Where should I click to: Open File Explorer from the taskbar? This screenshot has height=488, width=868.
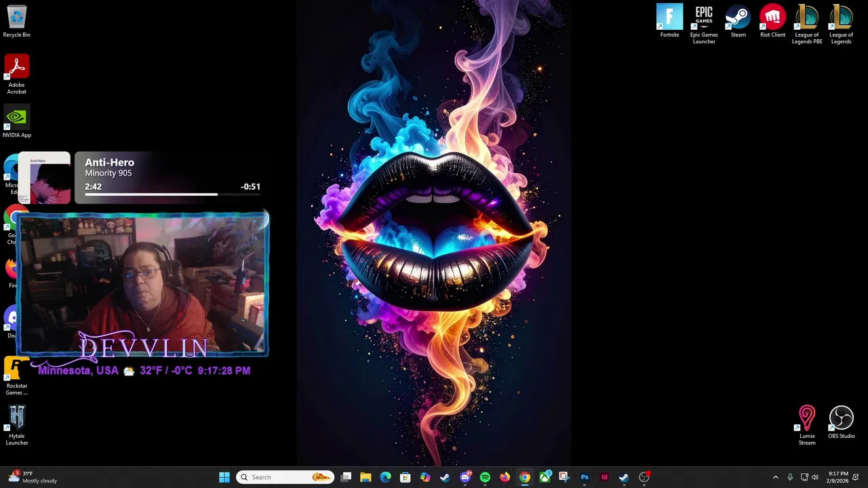pos(366,477)
